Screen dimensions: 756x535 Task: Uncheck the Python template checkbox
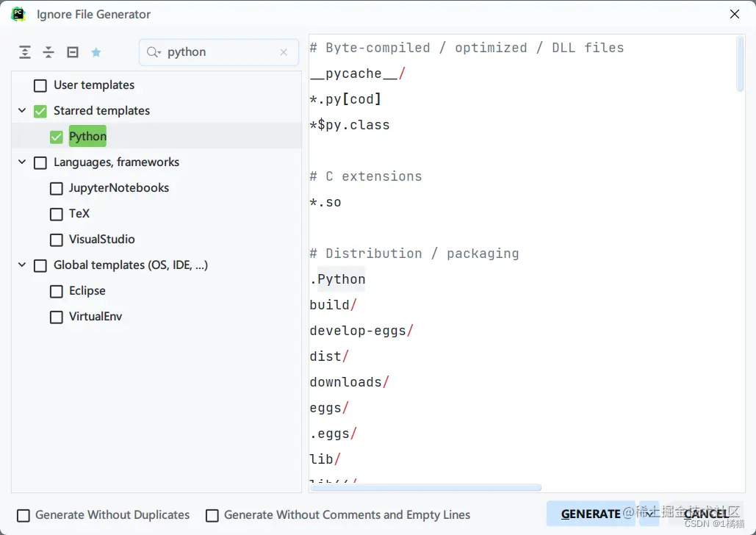[x=57, y=137]
